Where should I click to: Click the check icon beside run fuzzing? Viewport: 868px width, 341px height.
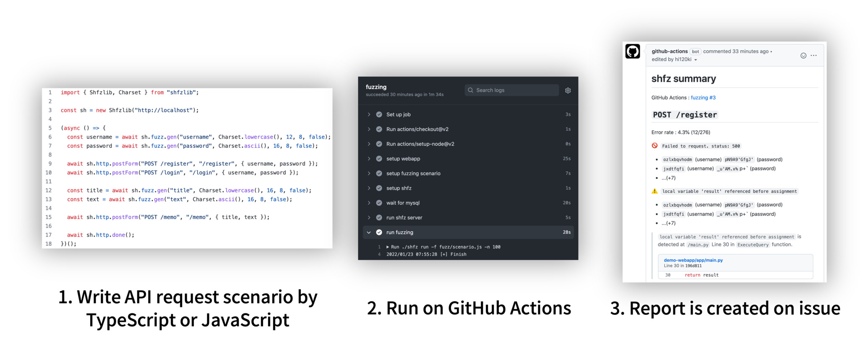[x=379, y=232]
